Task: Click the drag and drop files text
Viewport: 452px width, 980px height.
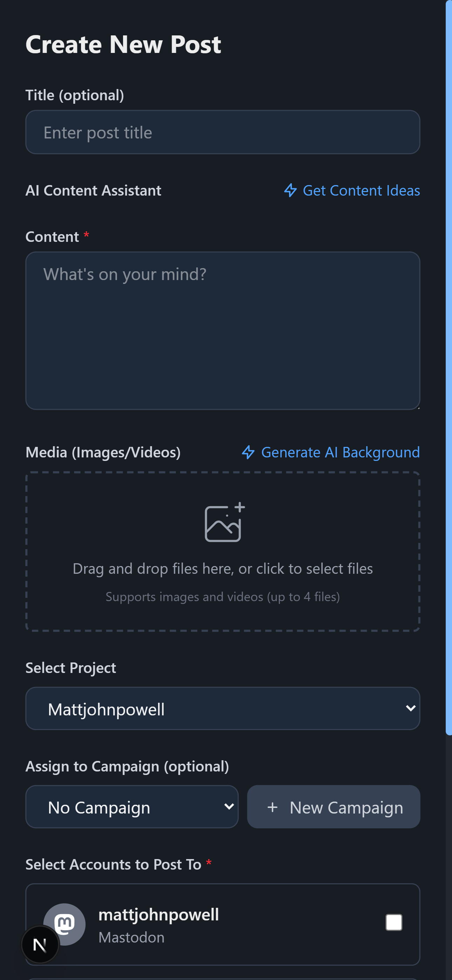Action: 222,569
